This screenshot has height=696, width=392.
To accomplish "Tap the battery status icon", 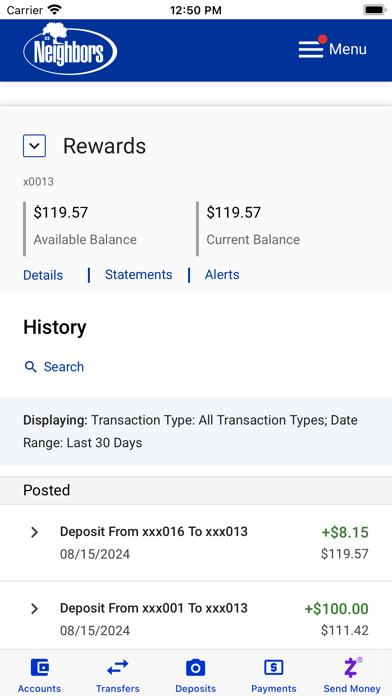I will (375, 10).
